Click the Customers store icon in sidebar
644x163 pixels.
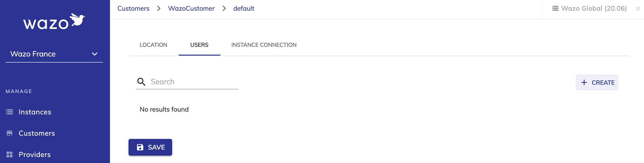(10, 133)
